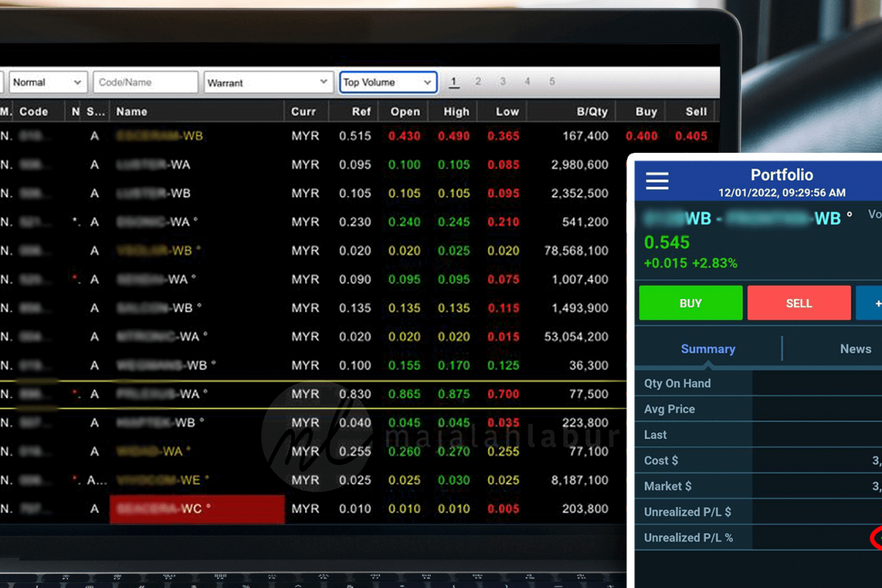Open the hamburger menu in Portfolio
The width and height of the screenshot is (882, 588).
point(657,181)
